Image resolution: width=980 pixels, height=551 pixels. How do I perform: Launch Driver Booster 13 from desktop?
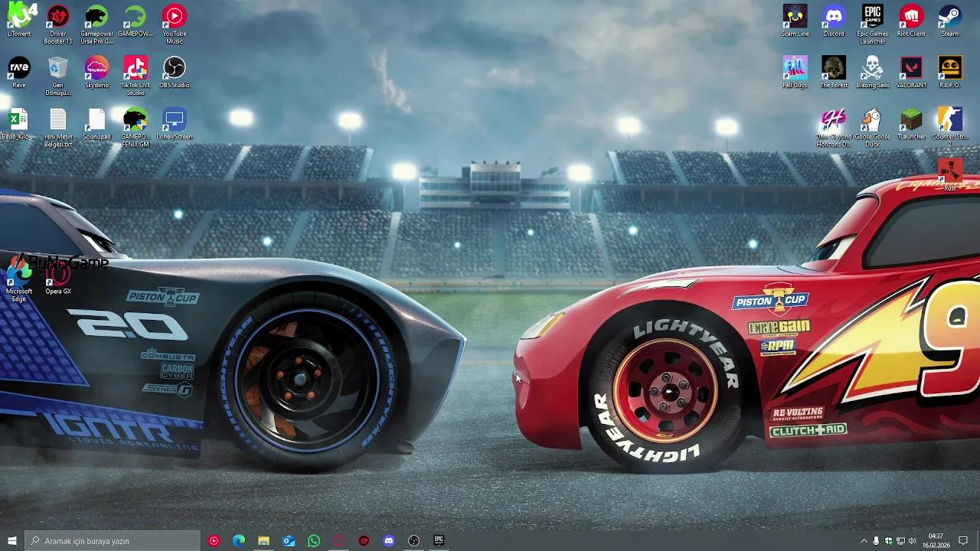[58, 24]
